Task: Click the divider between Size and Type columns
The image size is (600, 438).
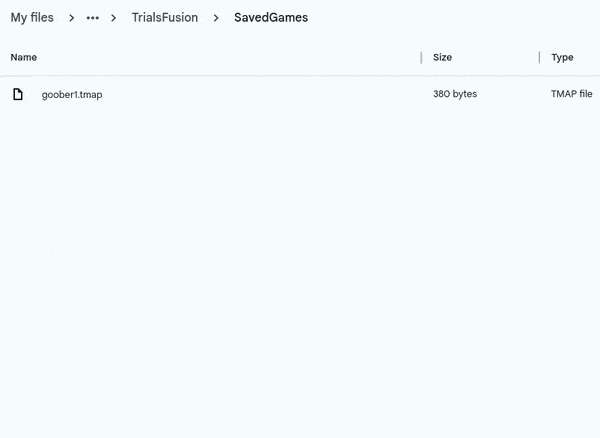Action: pyautogui.click(x=539, y=57)
